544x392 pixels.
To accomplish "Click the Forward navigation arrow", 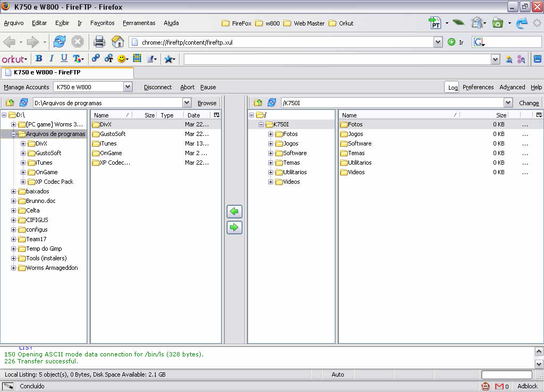I will [x=33, y=42].
